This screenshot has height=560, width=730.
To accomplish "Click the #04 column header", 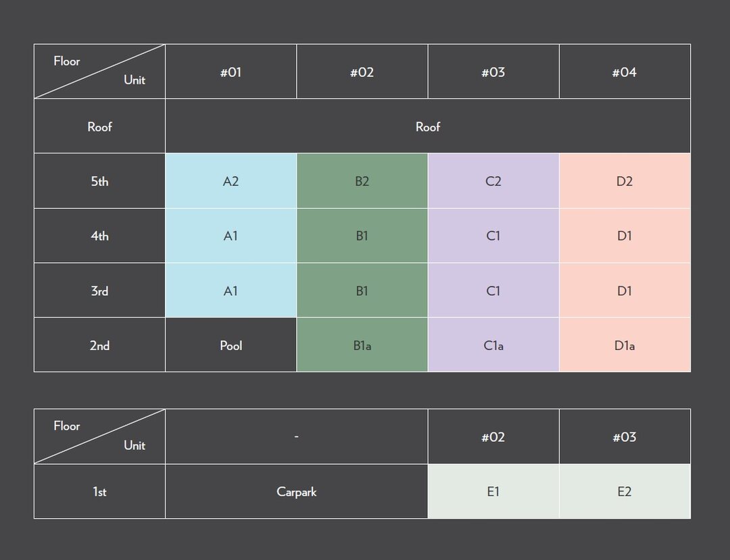I will coord(625,72).
